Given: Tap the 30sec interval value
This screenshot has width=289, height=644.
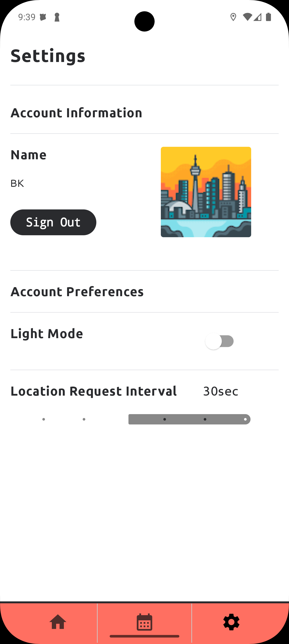Looking at the screenshot, I should coord(221,391).
